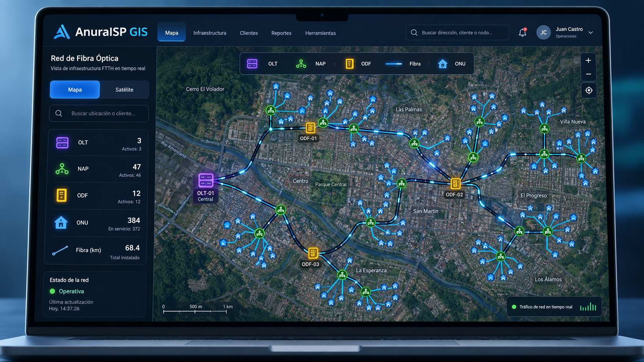Click the sidebar NAP stats icon
This screenshot has width=644, height=362.
point(62,169)
